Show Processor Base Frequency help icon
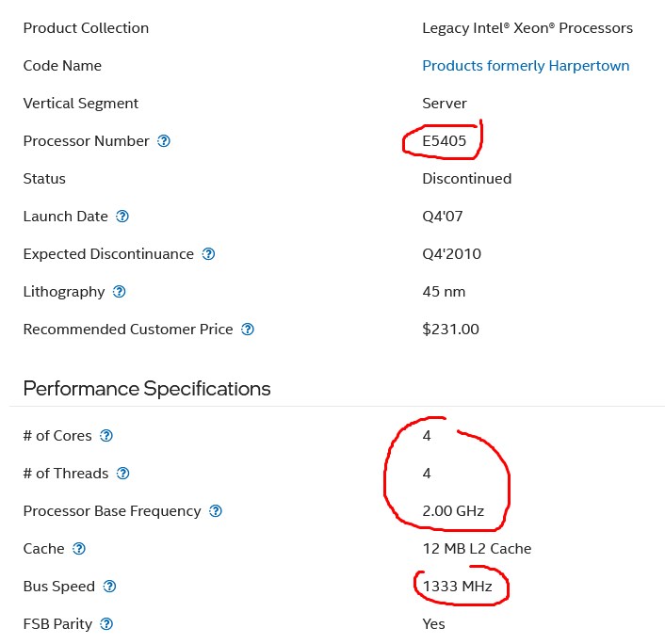This screenshot has width=665, height=644. [216, 511]
